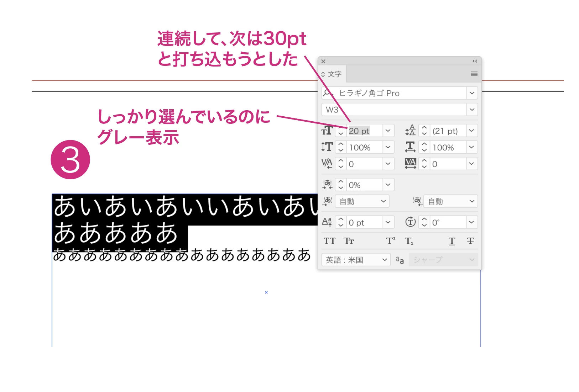
Task: Toggle All Caps TT button
Action: coord(329,241)
